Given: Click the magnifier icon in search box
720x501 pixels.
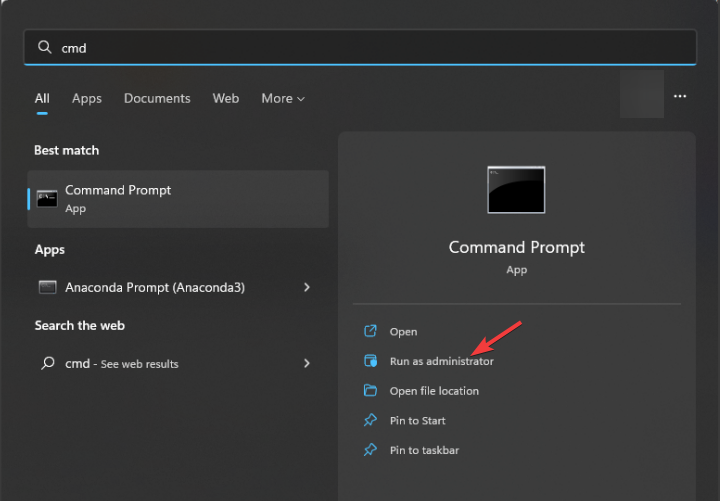Looking at the screenshot, I should tap(44, 47).
